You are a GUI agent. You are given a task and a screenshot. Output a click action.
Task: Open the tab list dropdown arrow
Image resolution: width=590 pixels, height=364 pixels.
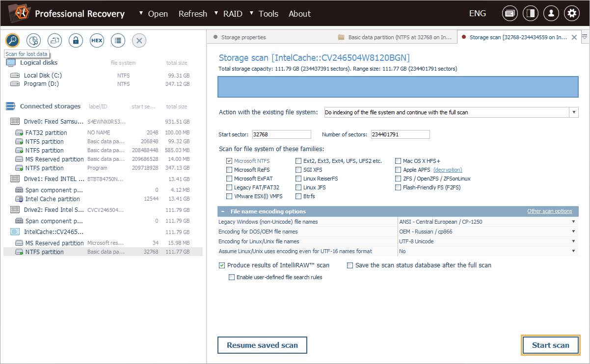tap(585, 37)
